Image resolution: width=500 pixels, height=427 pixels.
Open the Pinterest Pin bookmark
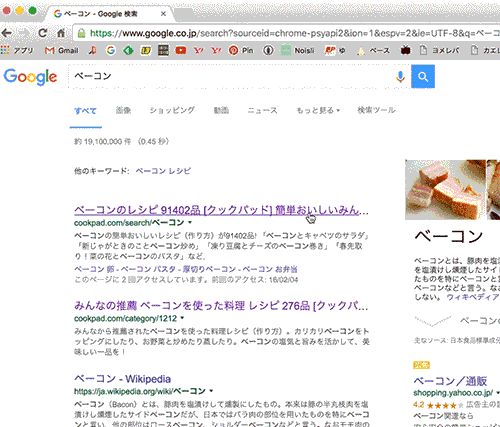tap(241, 50)
